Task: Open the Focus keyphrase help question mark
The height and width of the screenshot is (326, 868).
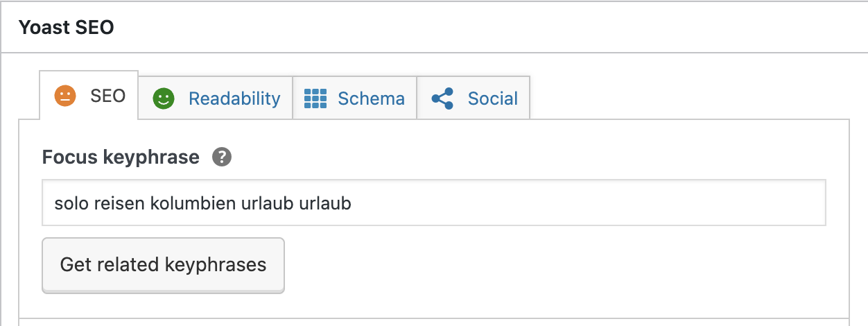Action: click(x=222, y=157)
